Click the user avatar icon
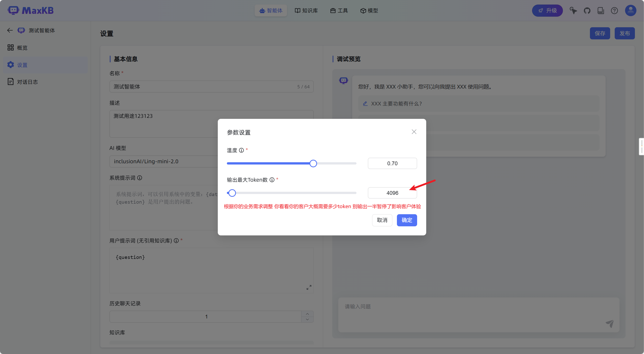The height and width of the screenshot is (354, 644). coord(630,11)
